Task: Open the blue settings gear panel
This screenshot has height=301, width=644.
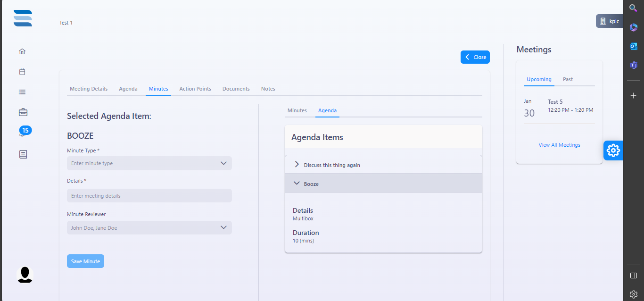Action: (613, 150)
